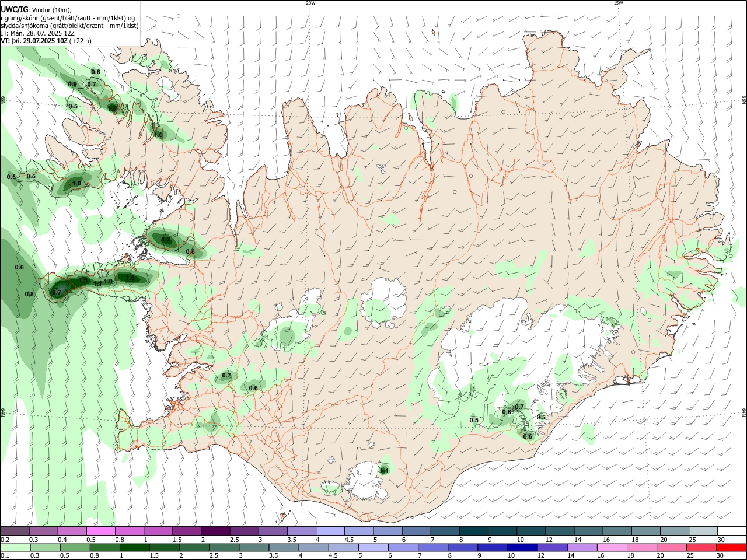This screenshot has height=560, width=747.
Task: Click the 'rigning/skúrir' legend description line
Action: 68,18
